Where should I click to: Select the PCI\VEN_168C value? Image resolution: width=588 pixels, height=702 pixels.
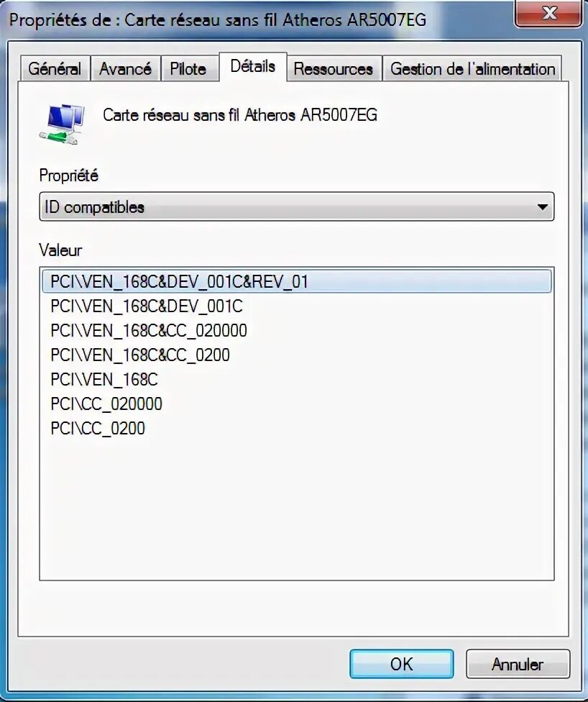pyautogui.click(x=297, y=380)
